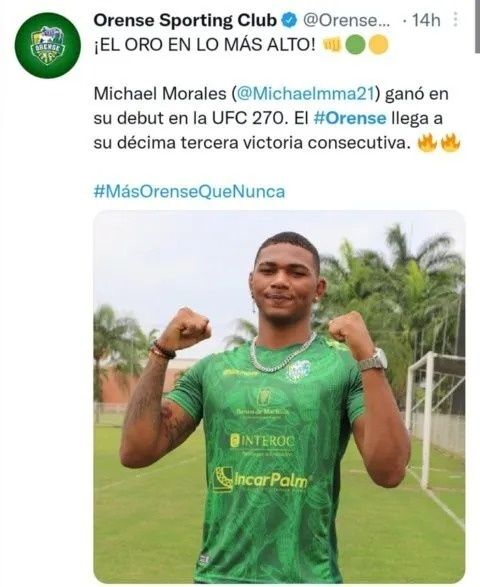
Task: Click the first fire emoji
Action: click(x=427, y=143)
